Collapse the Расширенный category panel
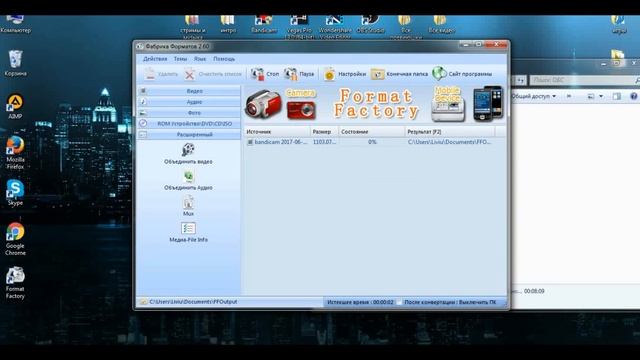This screenshot has width=640, height=360. point(189,134)
